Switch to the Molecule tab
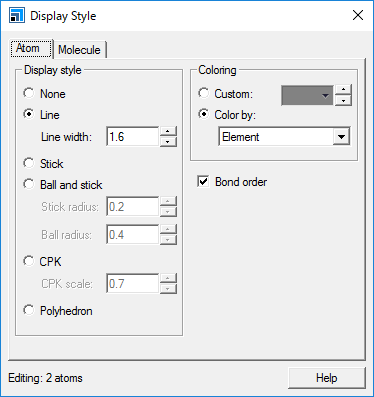Viewport: 374px width, 397px height. (79, 50)
